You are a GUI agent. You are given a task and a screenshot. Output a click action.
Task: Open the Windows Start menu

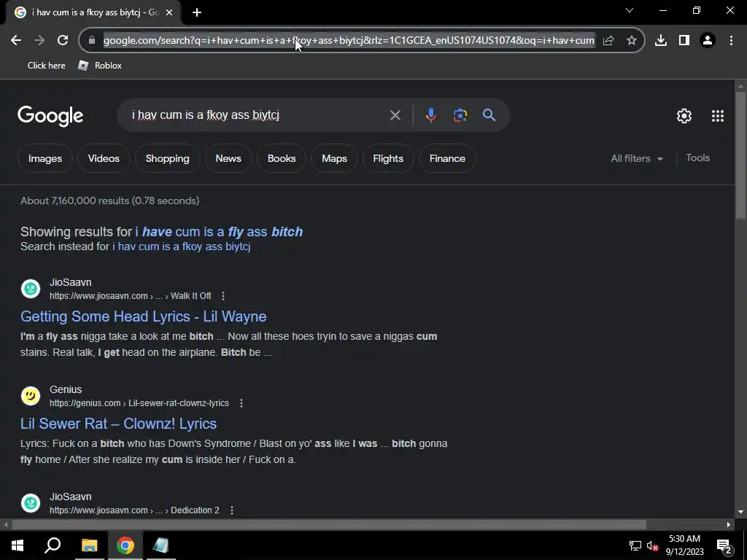[18, 545]
